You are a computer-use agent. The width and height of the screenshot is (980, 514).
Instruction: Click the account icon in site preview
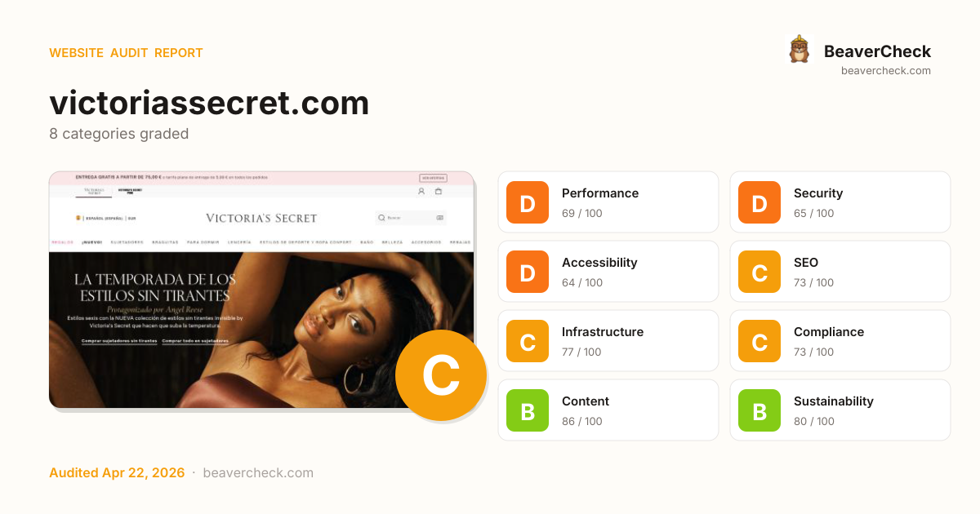(x=421, y=191)
